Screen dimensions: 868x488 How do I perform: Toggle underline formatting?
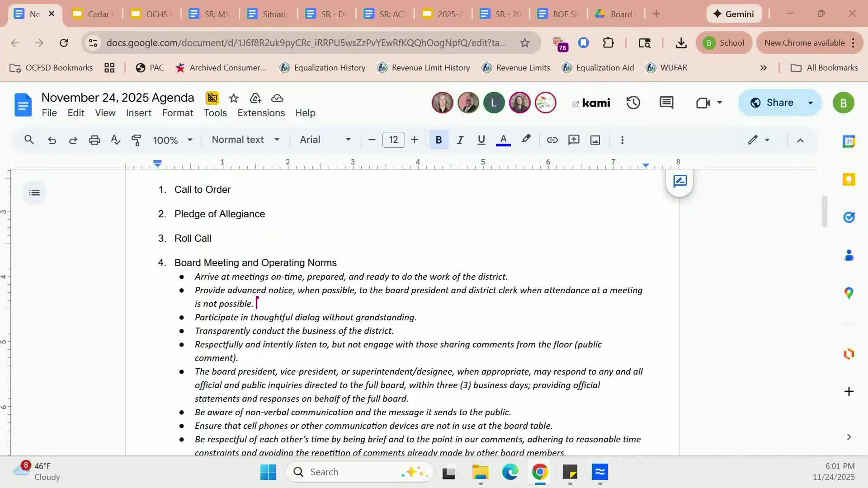click(x=481, y=140)
